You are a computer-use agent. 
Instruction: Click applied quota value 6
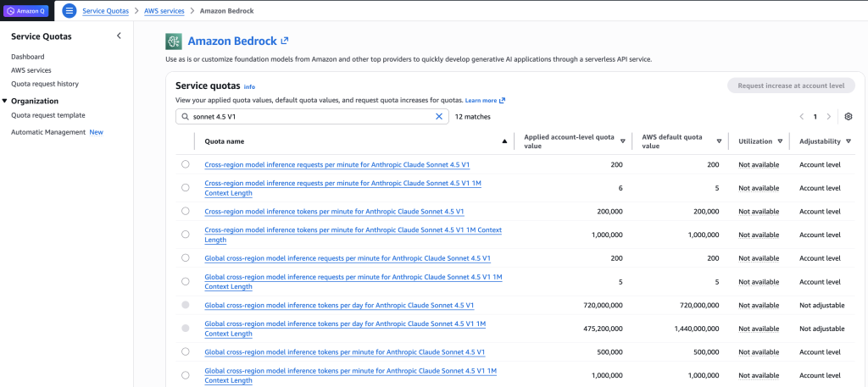(620, 188)
